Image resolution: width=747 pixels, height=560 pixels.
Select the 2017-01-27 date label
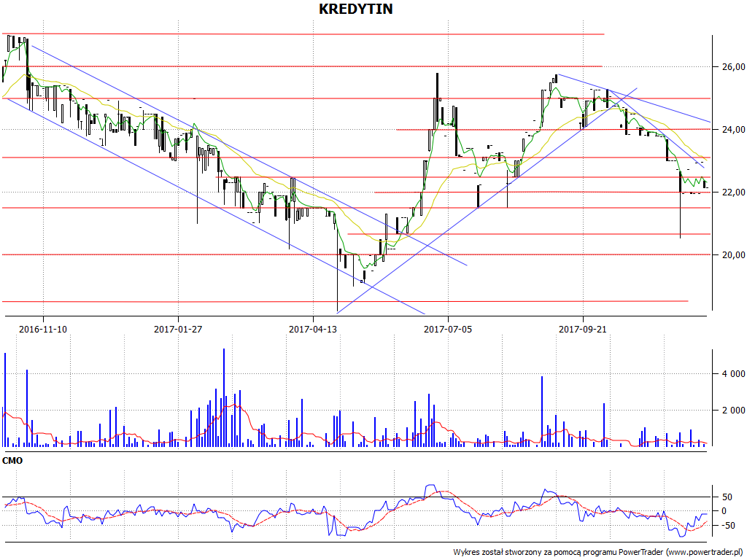tap(178, 329)
